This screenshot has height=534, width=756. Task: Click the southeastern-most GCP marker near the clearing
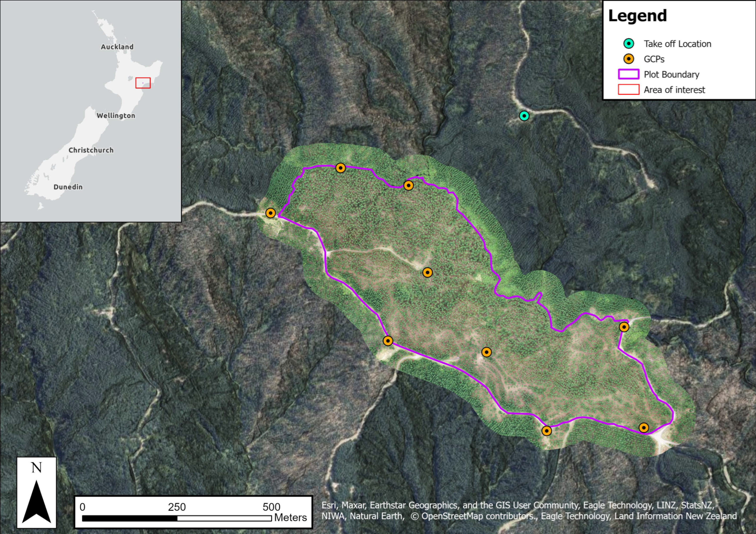pos(644,428)
